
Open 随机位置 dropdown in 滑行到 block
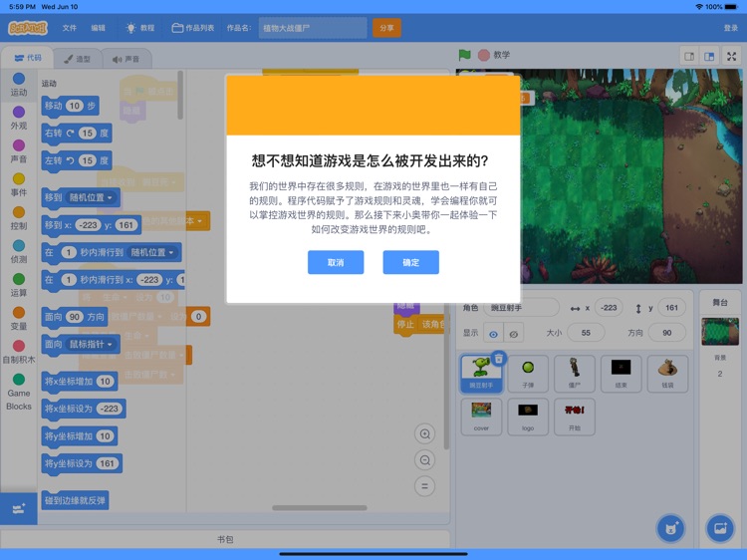[x=152, y=252]
